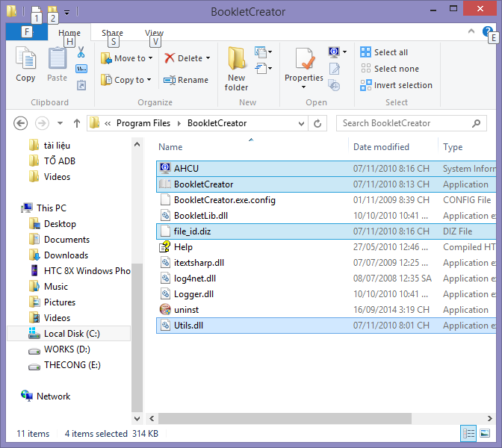Select the log4net.dll file
The height and width of the screenshot is (448, 502).
pos(326,279)
